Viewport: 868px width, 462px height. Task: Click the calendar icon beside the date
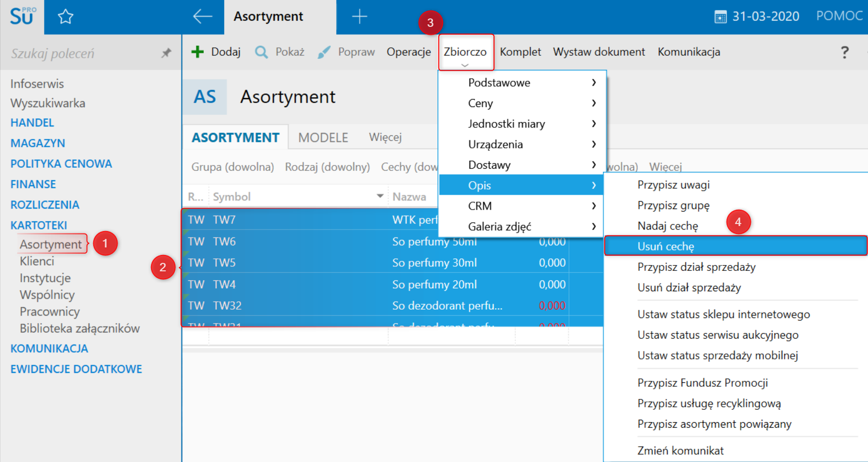(721, 17)
